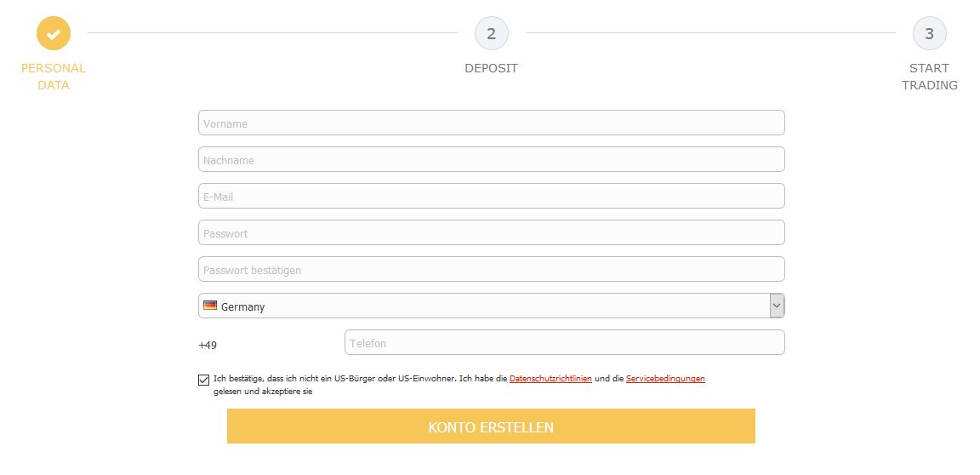Click the yellow checkmark step one icon
Screen dimensions: 980x475
[54, 33]
